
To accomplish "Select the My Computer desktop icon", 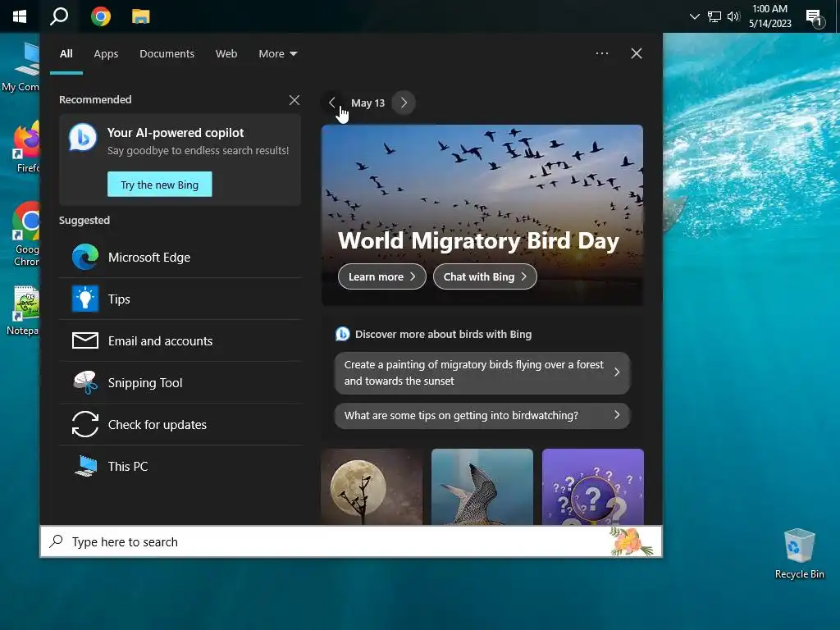I will [21, 67].
